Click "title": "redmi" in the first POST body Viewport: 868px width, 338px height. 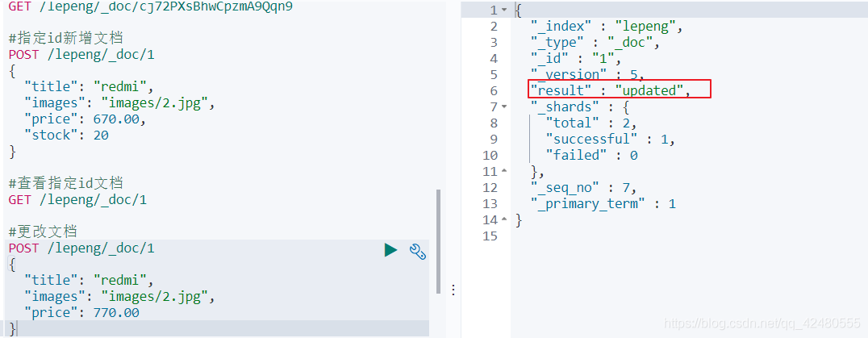(88, 86)
